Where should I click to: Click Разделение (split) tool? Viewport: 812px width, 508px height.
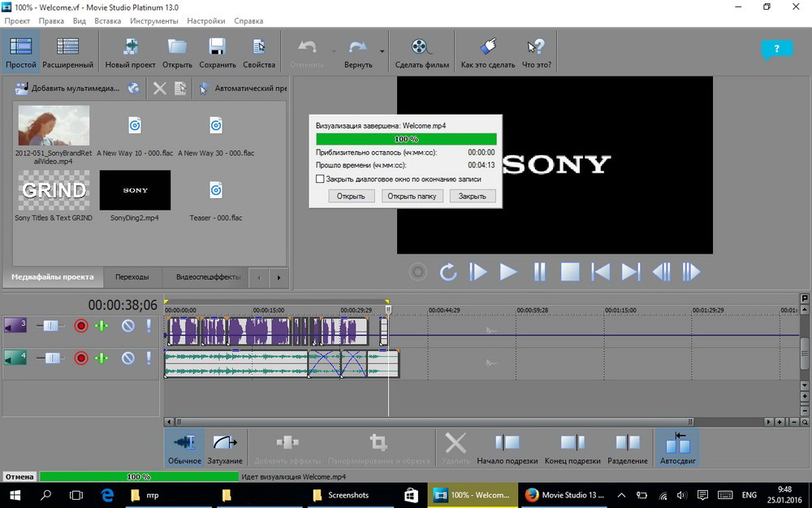coord(628,448)
